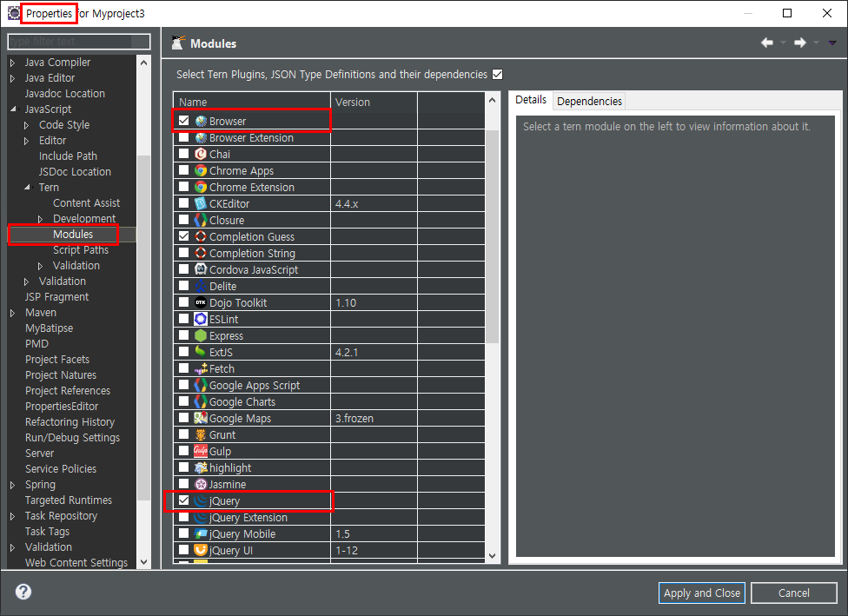The image size is (848, 616).
Task: Expand the Maven tree node
Action: pyautogui.click(x=12, y=313)
